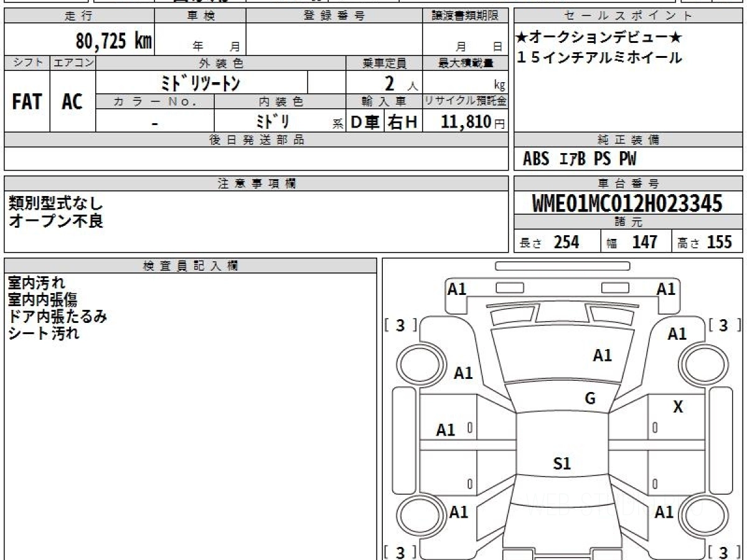
Task: Click the ABS エアB PS PW equipment line
Action: pos(580,159)
